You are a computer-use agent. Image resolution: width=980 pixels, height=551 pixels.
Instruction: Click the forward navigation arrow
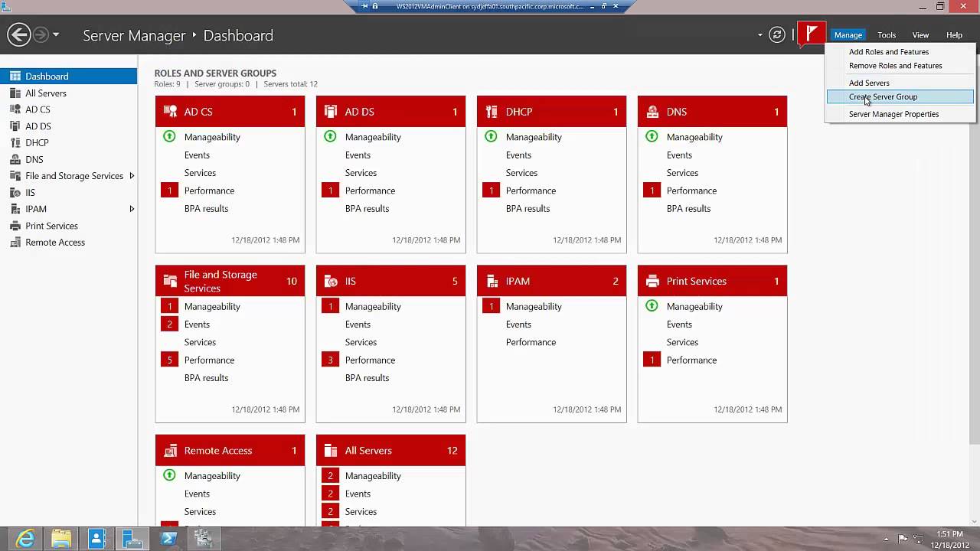41,34
